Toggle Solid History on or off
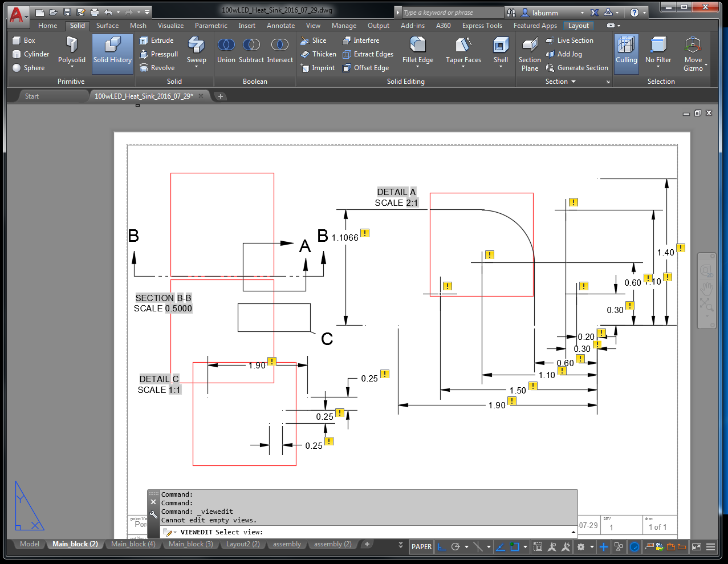This screenshot has width=728, height=564. coord(112,53)
